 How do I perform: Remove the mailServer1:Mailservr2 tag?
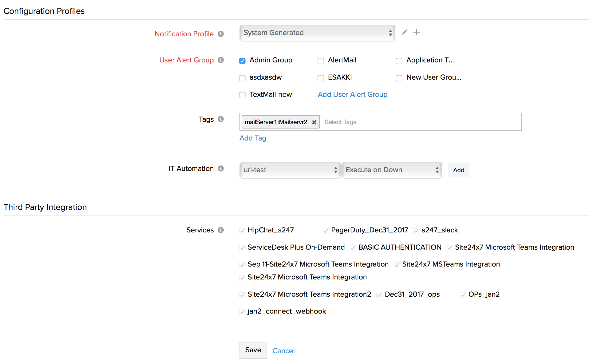pyautogui.click(x=314, y=122)
